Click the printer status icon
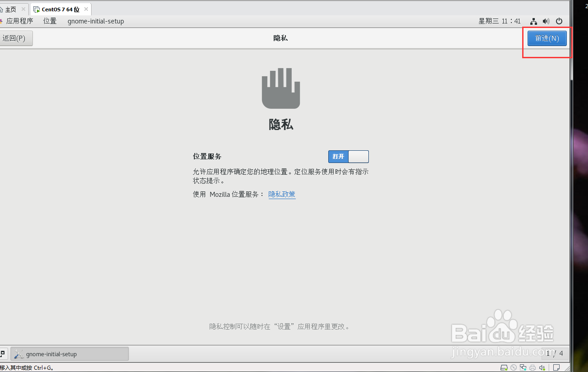The height and width of the screenshot is (372, 588). click(533, 367)
